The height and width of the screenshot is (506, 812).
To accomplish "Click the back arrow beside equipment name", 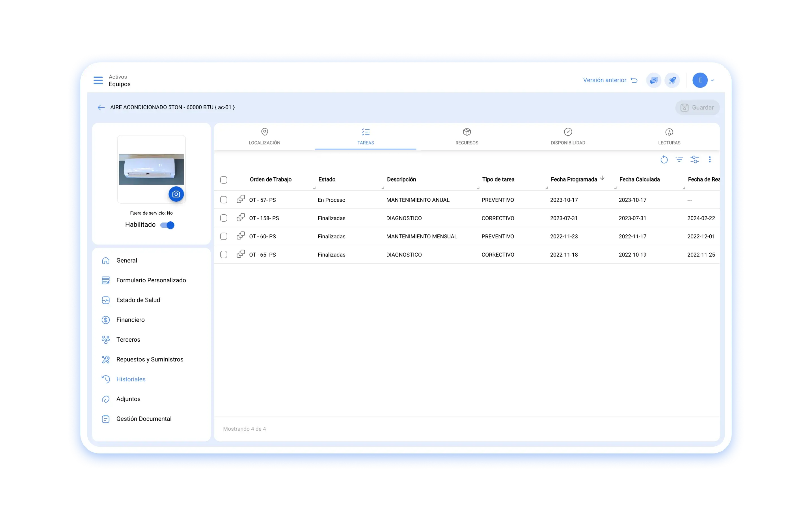I will (101, 107).
